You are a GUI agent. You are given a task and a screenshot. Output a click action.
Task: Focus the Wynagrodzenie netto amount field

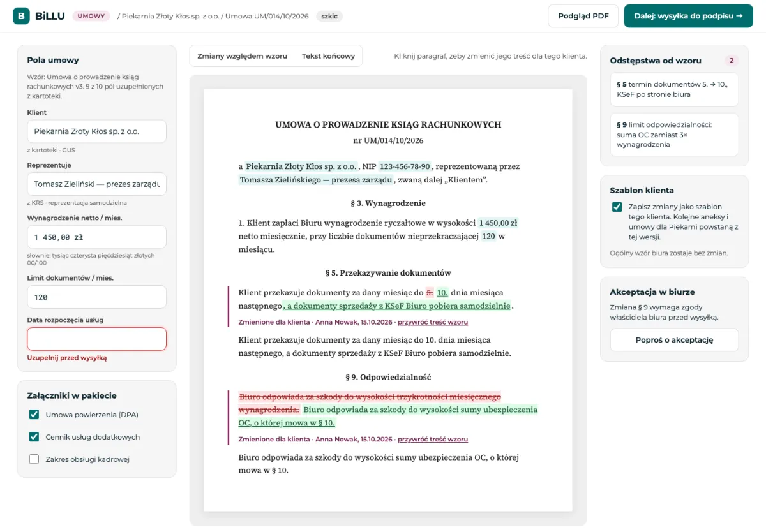pos(96,237)
